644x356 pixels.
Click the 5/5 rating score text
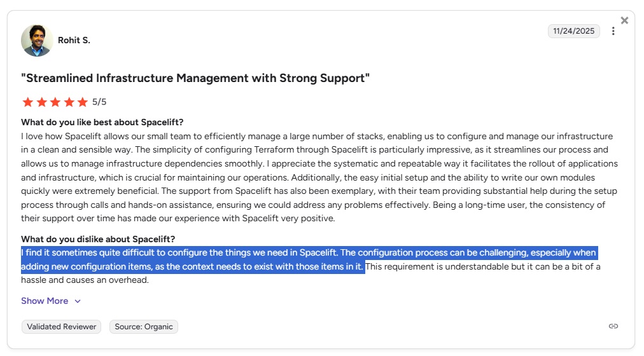point(99,102)
